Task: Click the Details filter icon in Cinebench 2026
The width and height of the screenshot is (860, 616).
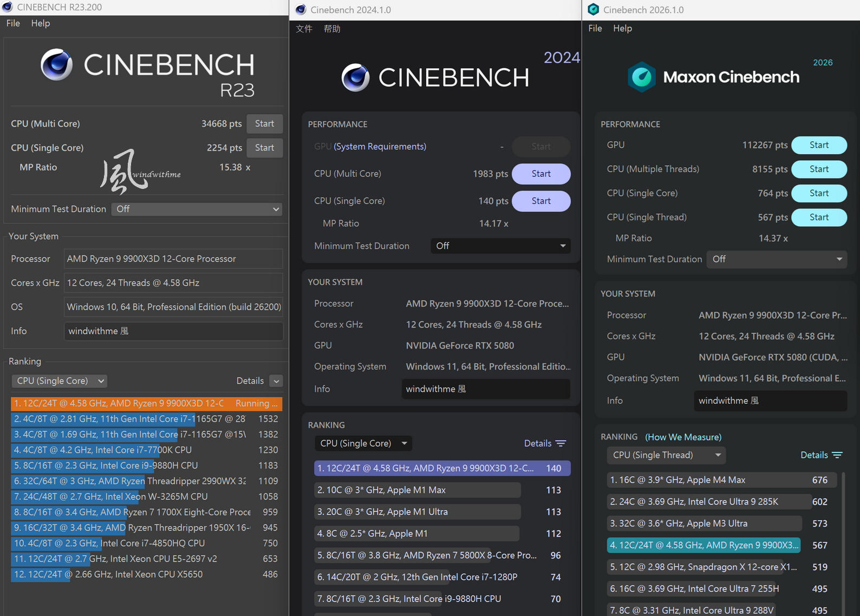Action: tap(837, 455)
